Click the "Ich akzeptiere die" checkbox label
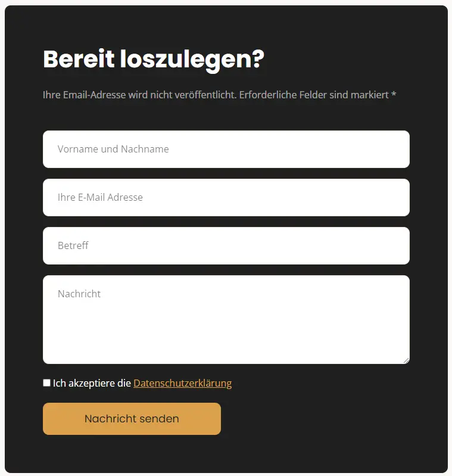The width and height of the screenshot is (452, 476). click(x=92, y=383)
